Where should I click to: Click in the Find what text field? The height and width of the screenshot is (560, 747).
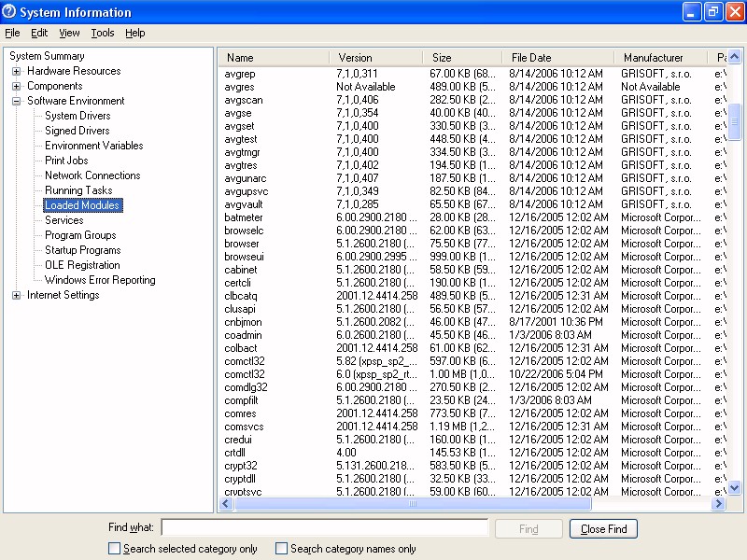[324, 528]
